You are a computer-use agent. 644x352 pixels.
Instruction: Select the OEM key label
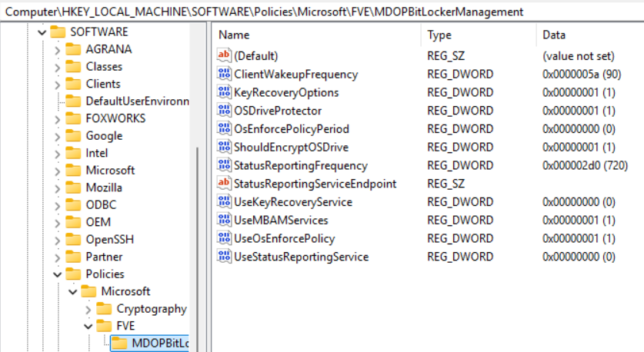pos(98,222)
